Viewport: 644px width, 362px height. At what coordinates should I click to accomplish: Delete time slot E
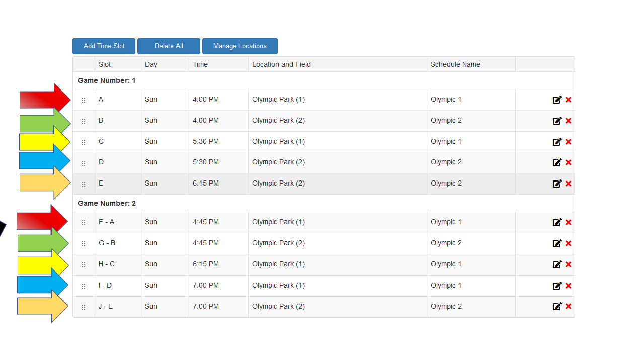point(568,184)
